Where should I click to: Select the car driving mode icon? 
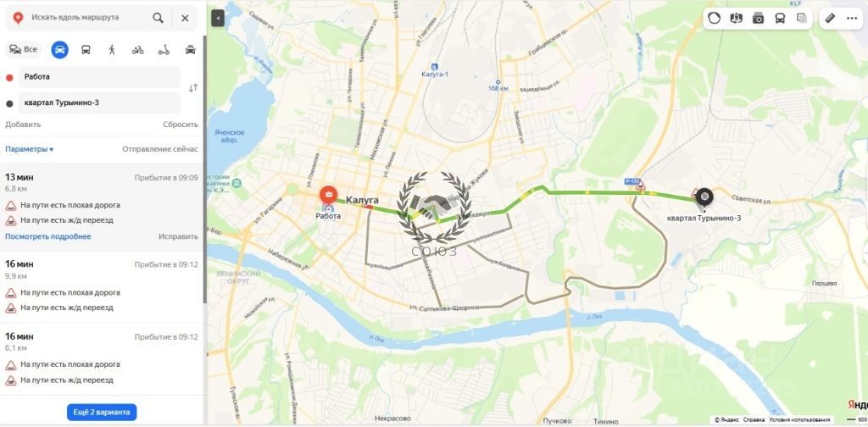click(60, 50)
